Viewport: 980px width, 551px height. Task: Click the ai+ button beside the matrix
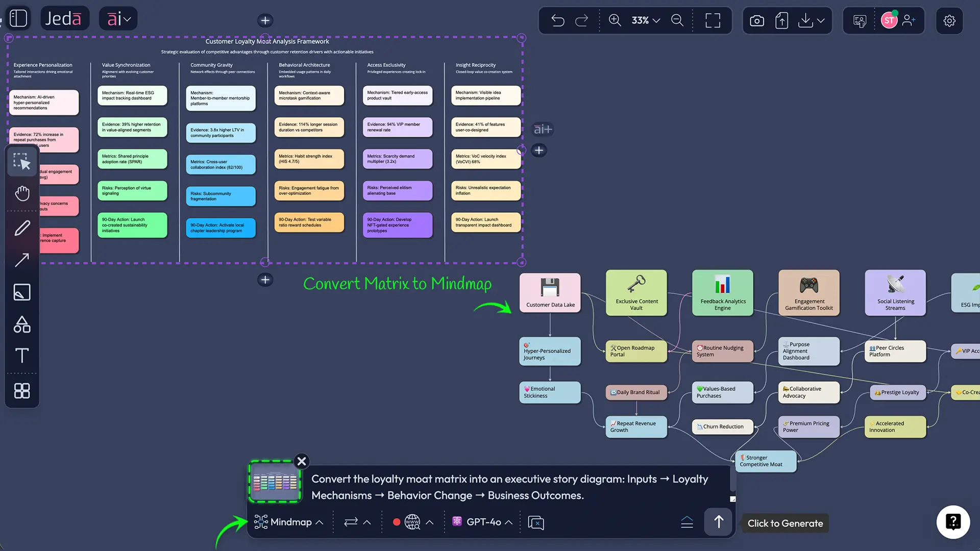tap(543, 130)
